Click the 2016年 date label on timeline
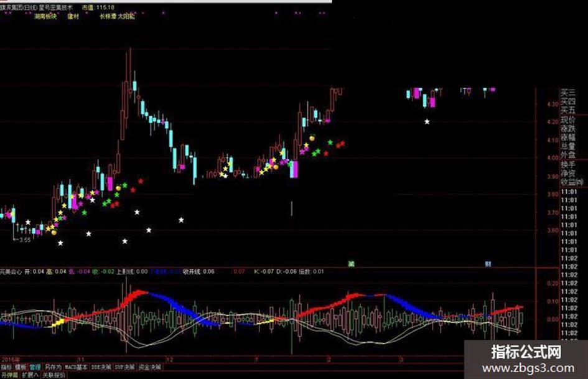The height and width of the screenshot is (379, 588). click(x=11, y=360)
